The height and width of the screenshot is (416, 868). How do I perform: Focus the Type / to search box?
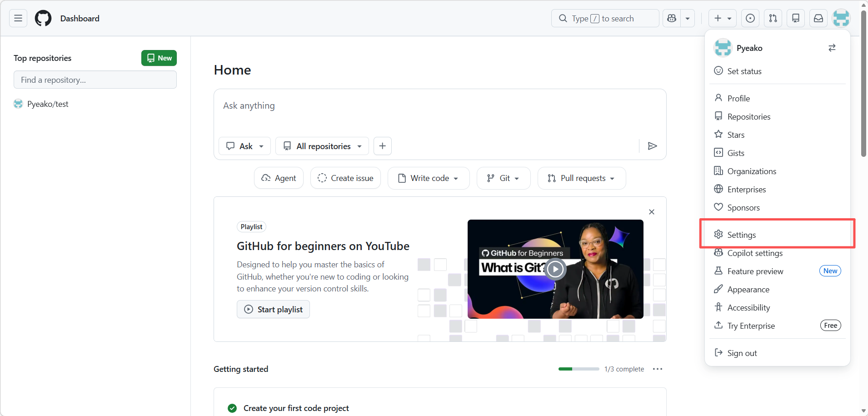point(605,18)
